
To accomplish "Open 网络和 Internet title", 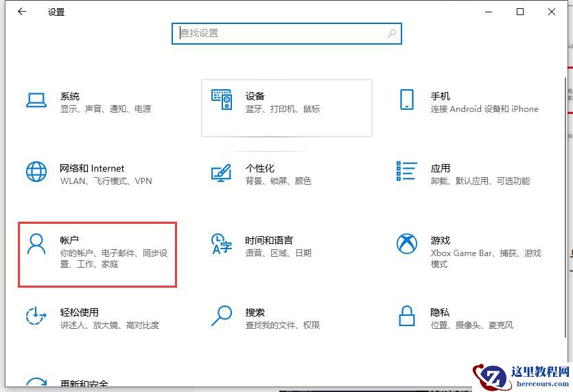I will point(92,168).
